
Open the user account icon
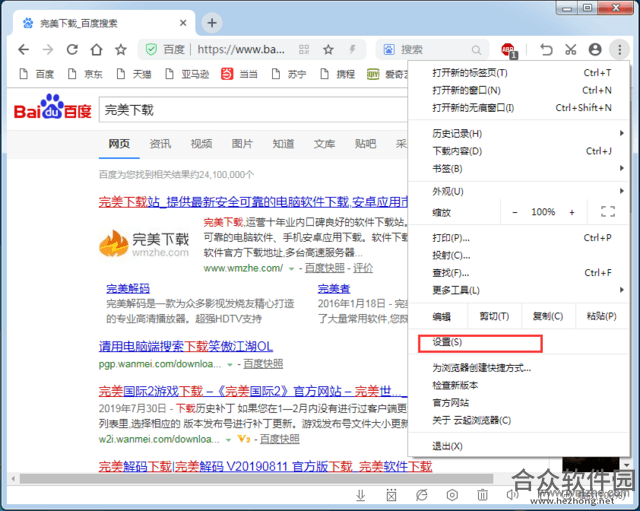[595, 50]
